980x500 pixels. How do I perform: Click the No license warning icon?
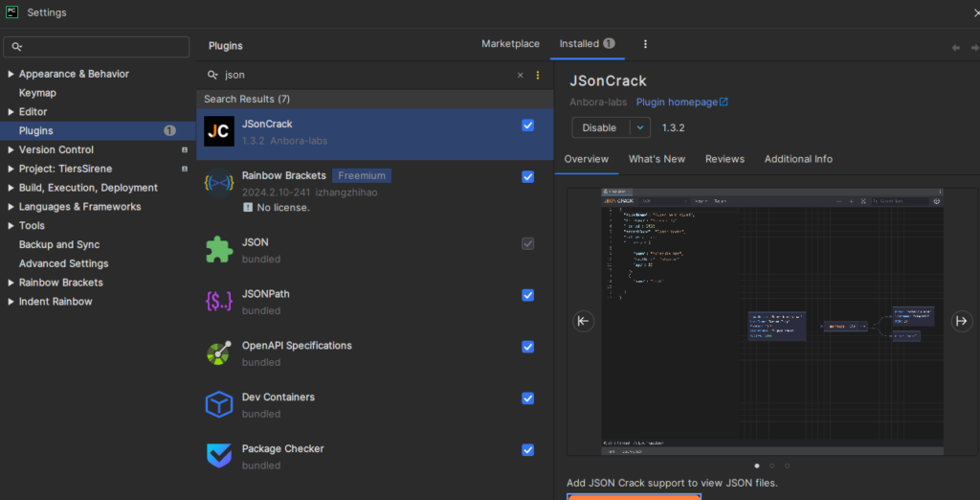248,208
